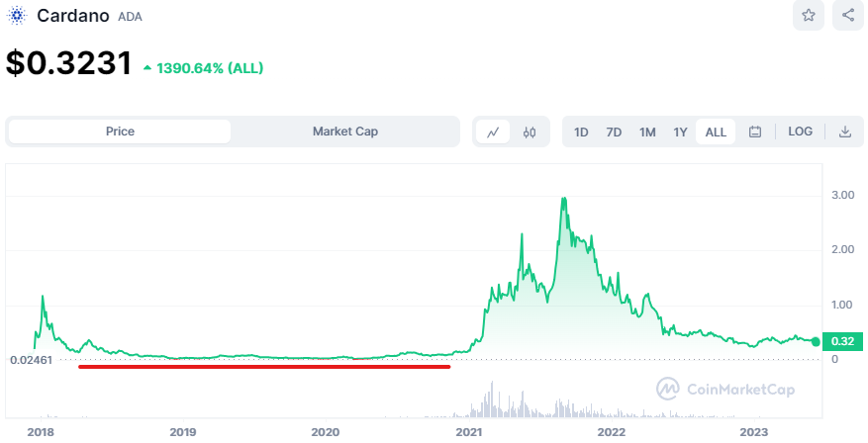Viewport: 868px width, 443px height.
Task: Download chart data icon
Action: point(845,132)
